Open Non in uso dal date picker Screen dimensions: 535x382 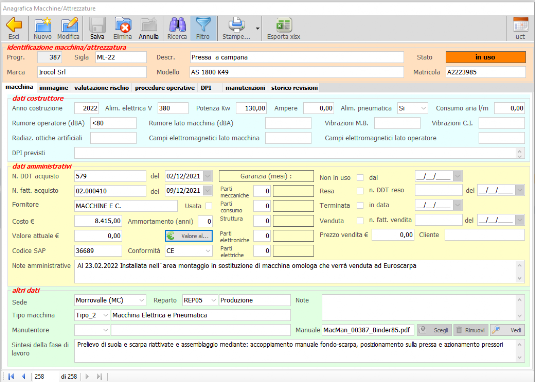458,176
